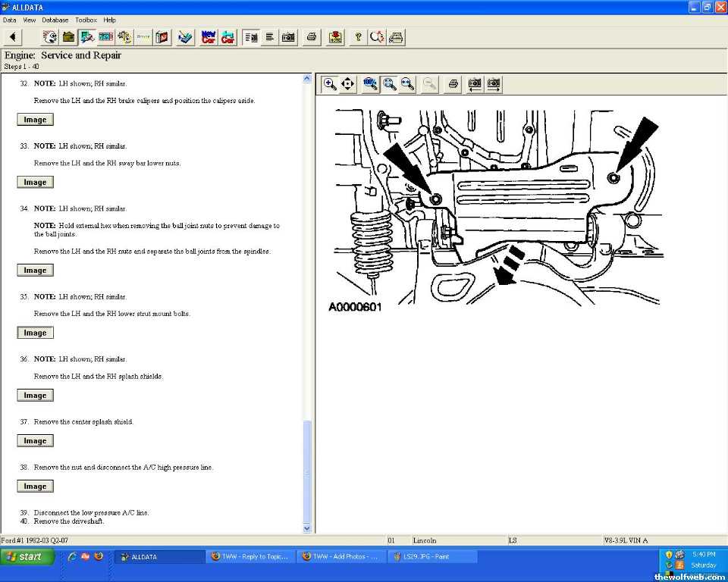This screenshot has height=582, width=728.
Task: Click the question mark help icon
Action: [x=358, y=37]
